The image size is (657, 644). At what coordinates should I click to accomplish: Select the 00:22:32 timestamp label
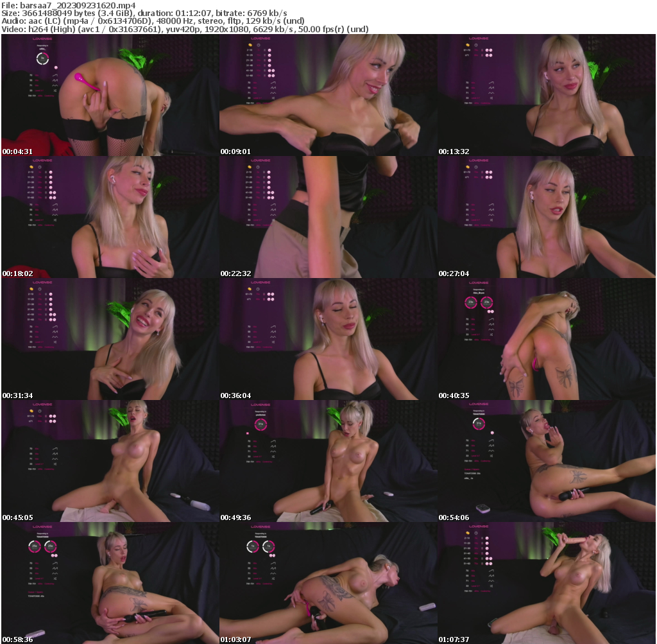click(235, 273)
